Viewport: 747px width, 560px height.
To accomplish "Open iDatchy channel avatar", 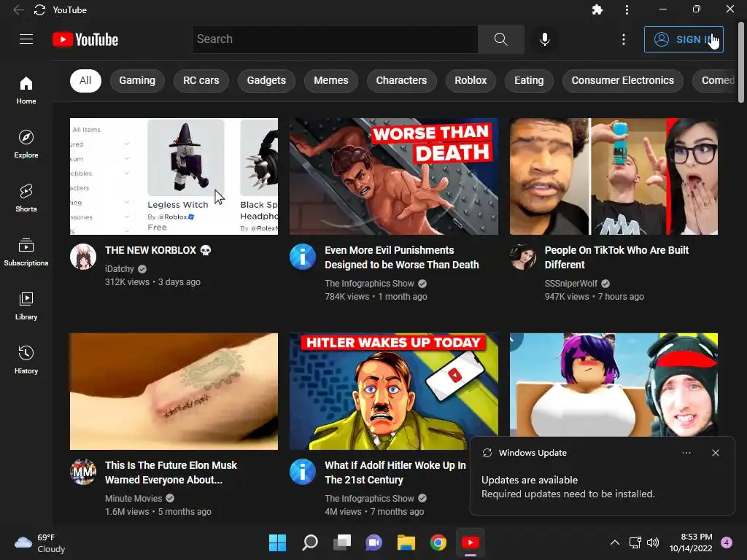I will pyautogui.click(x=83, y=257).
